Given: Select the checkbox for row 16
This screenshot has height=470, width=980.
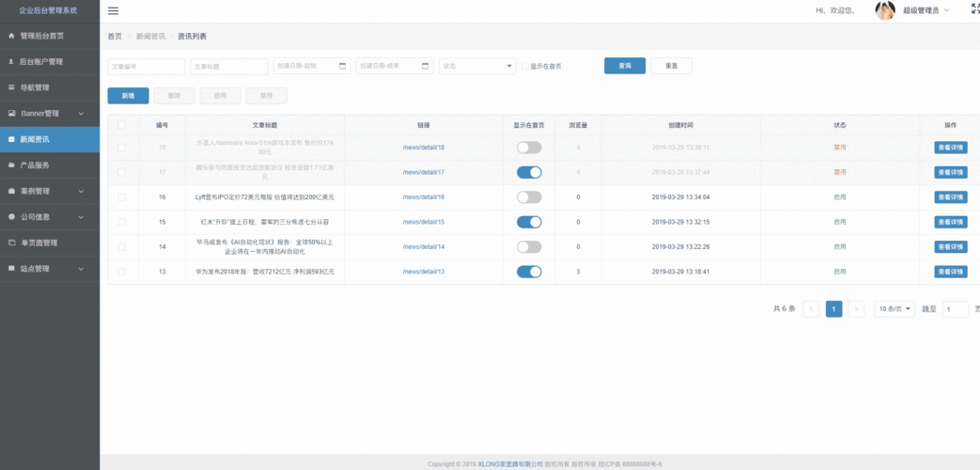Looking at the screenshot, I should tap(121, 196).
